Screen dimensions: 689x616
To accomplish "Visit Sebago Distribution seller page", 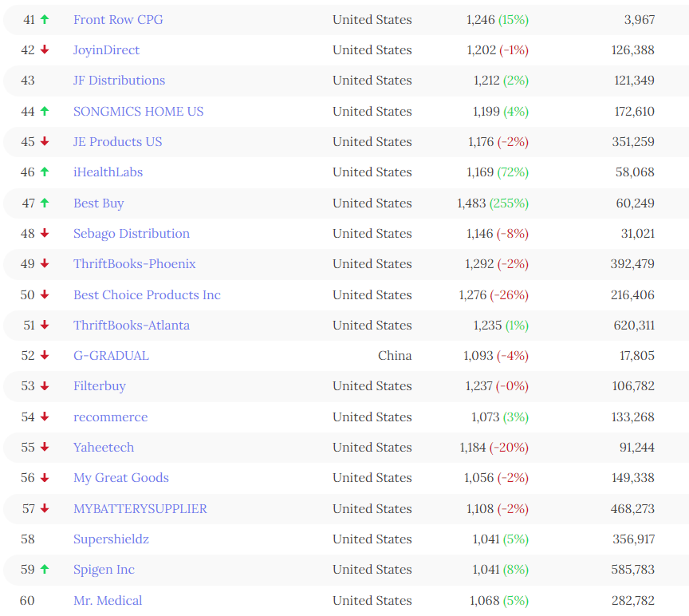I will pyautogui.click(x=132, y=234).
